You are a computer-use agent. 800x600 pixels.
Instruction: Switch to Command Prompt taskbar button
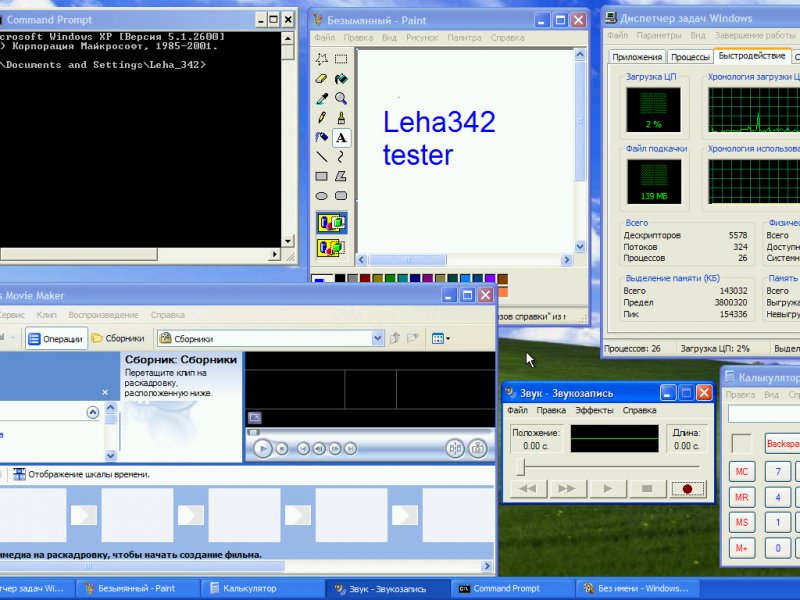click(x=512, y=588)
